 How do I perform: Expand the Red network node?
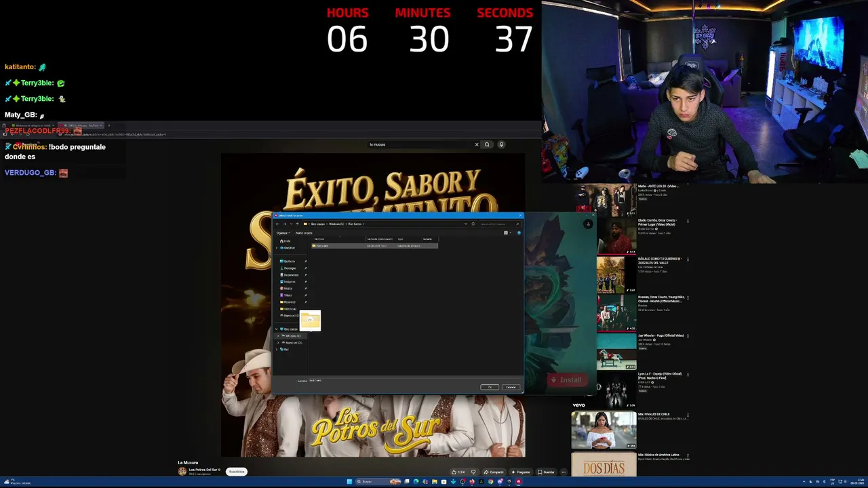pyautogui.click(x=277, y=349)
